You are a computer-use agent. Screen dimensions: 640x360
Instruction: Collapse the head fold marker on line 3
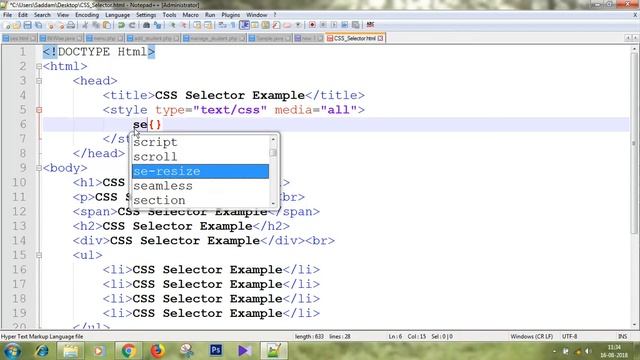[39, 81]
